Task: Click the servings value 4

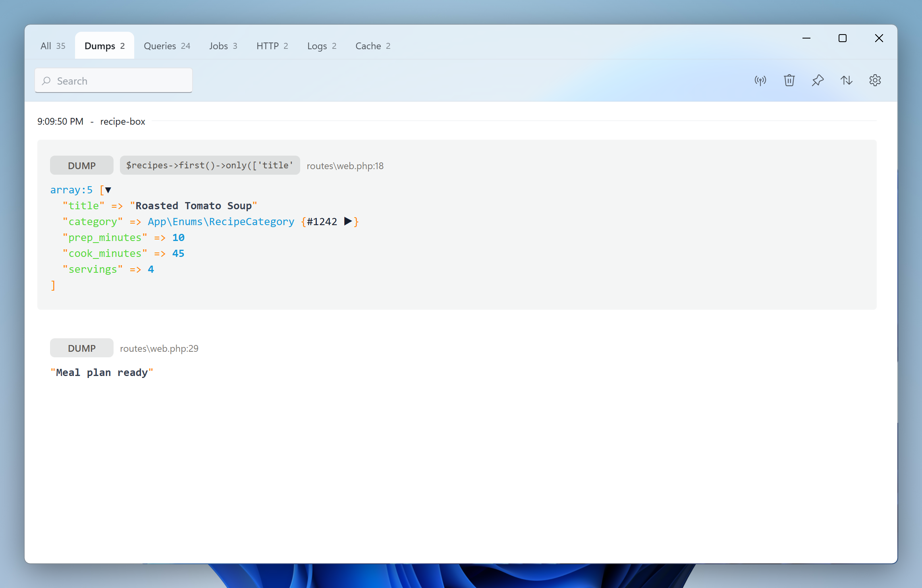Action: coord(151,269)
